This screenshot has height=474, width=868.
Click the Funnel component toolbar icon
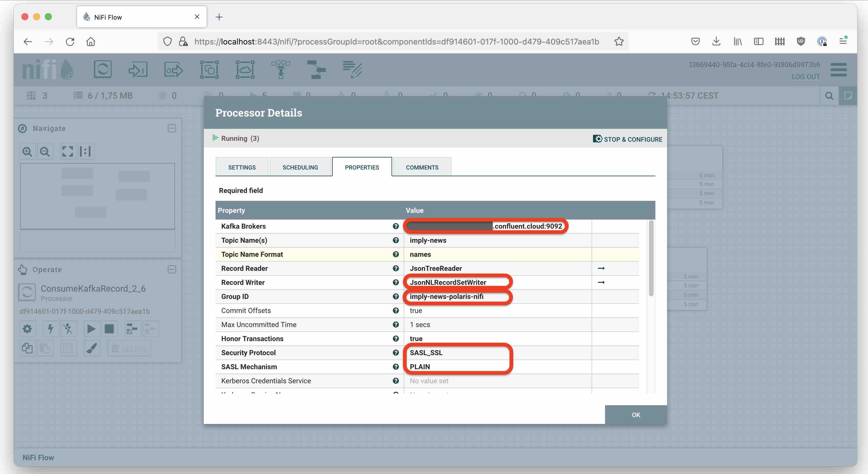(x=281, y=70)
